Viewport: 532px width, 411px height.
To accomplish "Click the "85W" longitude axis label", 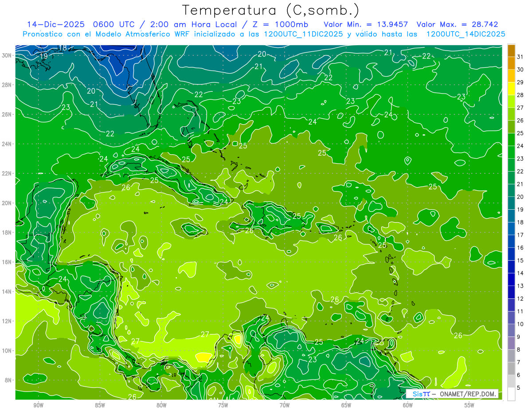I will 100,405.
